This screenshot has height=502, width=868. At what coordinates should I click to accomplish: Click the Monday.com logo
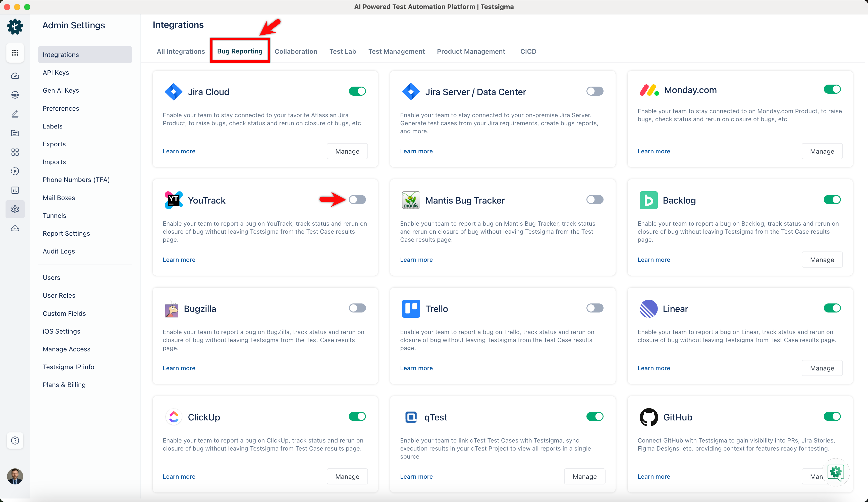click(x=649, y=90)
